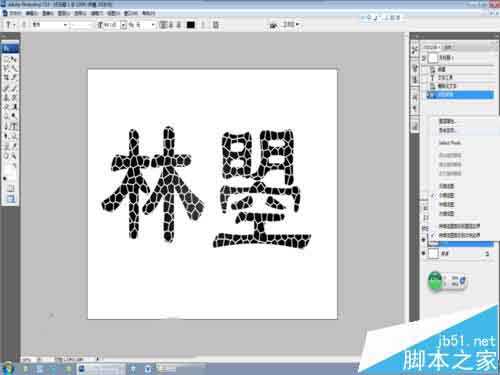Image resolution: width=500 pixels, height=375 pixels.
Task: Select the Pen tool
Action: [6, 126]
